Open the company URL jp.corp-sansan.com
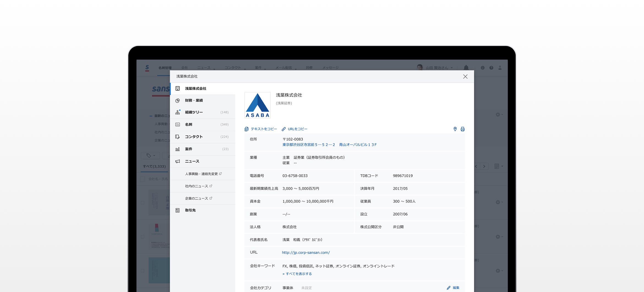Image resolution: width=644 pixels, height=292 pixels. point(306,252)
